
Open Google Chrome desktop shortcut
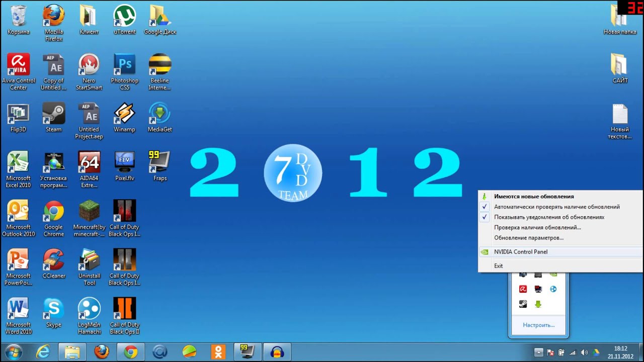coord(54,218)
